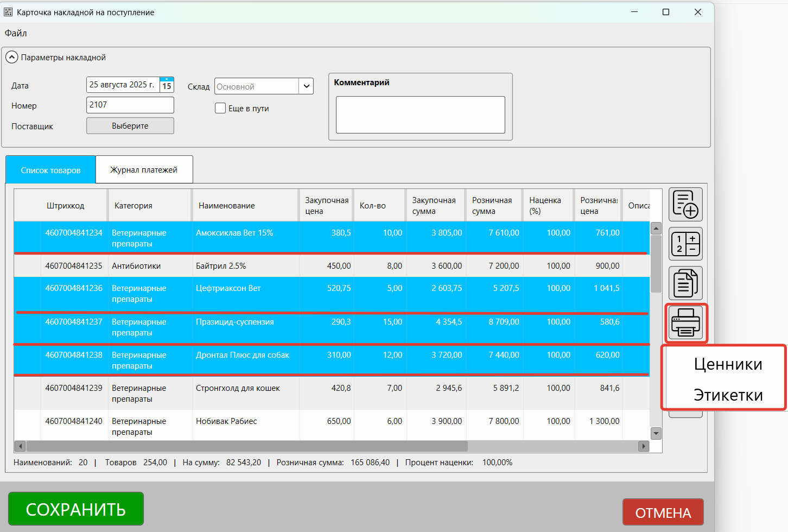Click the Номер input field
This screenshot has height=532, width=788.
[130, 105]
